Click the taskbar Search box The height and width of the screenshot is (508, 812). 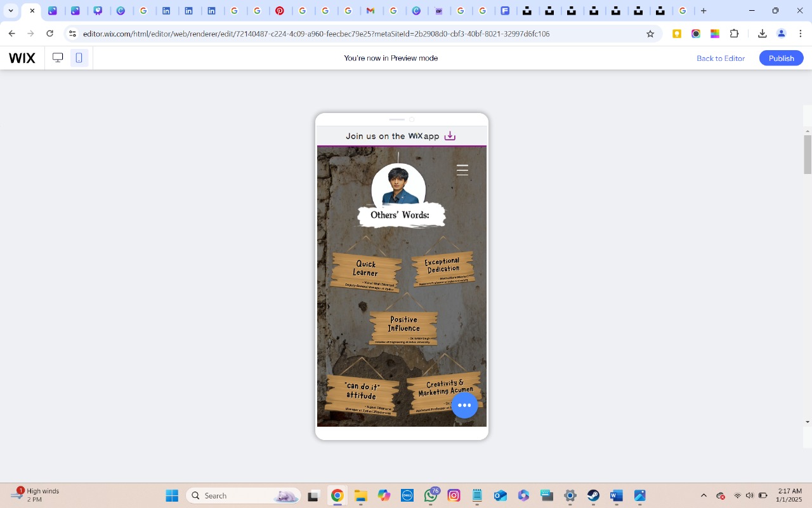(244, 495)
